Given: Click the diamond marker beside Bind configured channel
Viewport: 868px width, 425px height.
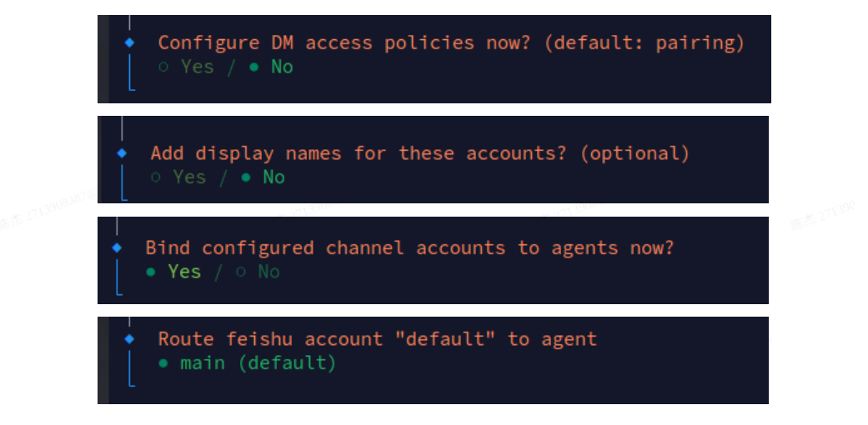Looking at the screenshot, I should (117, 247).
